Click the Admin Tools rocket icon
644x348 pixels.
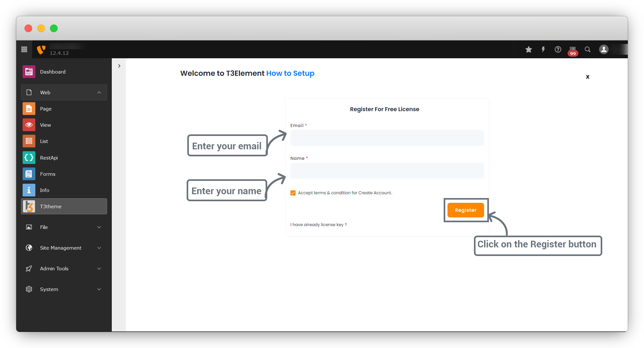point(29,268)
